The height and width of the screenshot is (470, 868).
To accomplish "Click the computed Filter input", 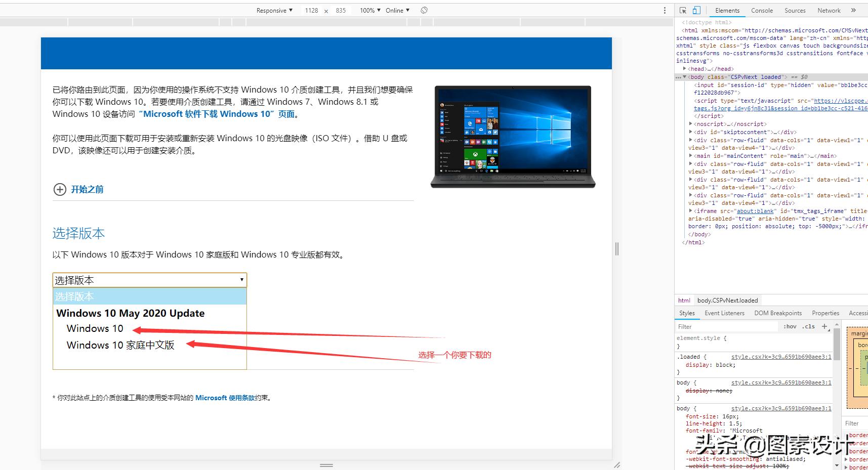I will [x=855, y=423].
